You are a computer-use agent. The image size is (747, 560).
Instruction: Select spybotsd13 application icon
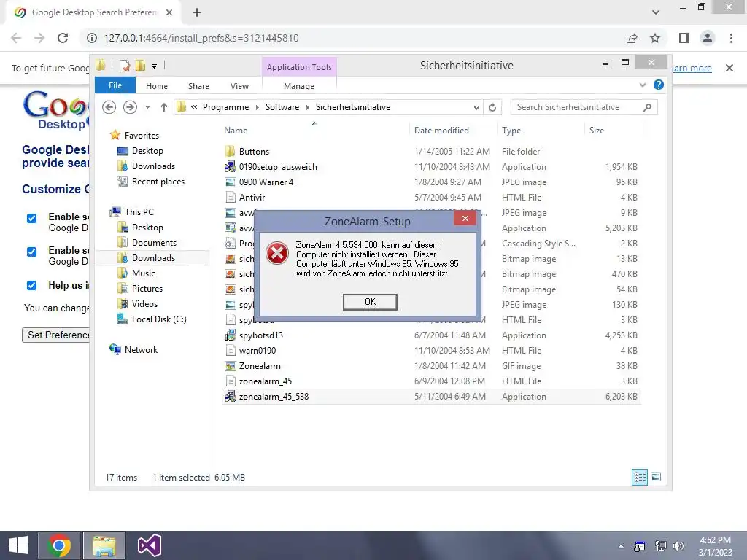coord(230,335)
